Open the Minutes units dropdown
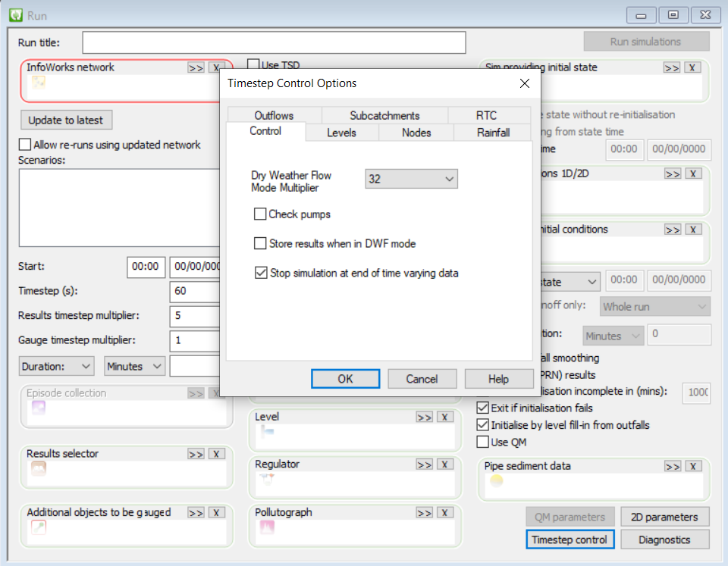This screenshot has height=566, width=728. pyautogui.click(x=134, y=366)
